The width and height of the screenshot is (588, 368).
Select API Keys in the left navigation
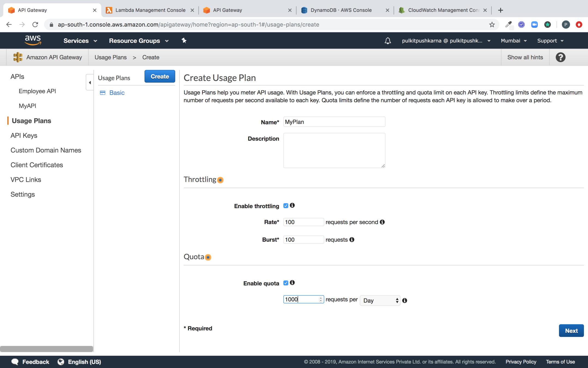(24, 135)
